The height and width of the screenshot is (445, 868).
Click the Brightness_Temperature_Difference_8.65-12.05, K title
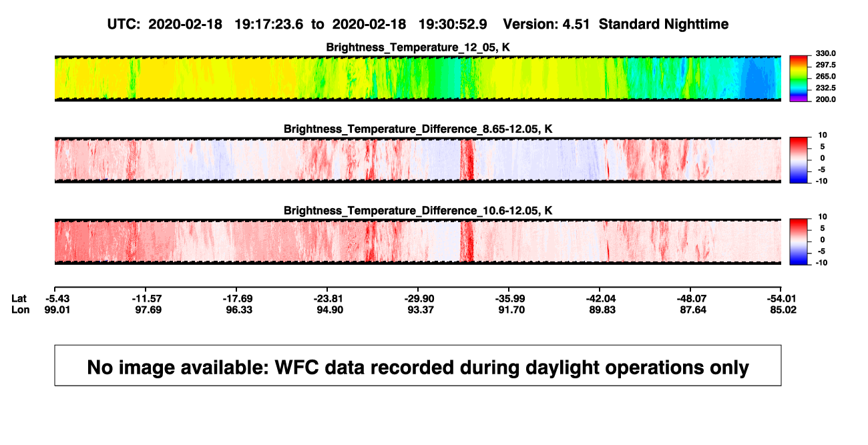pos(418,129)
